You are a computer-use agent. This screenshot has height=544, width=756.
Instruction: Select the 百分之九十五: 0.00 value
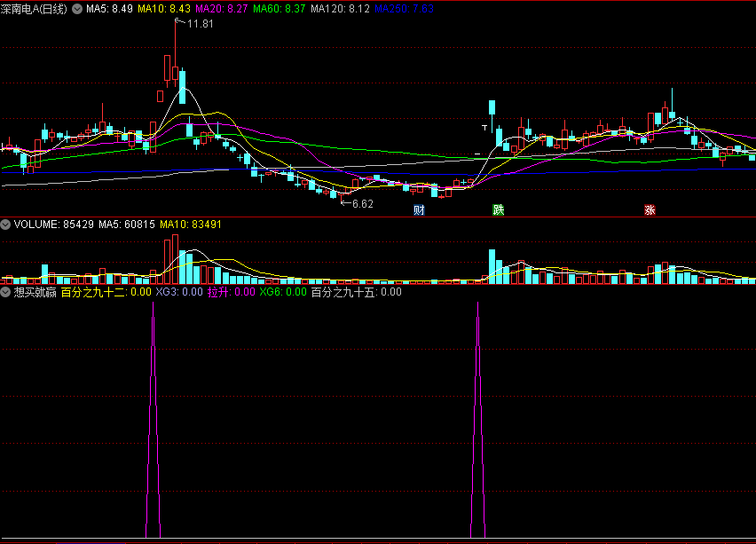[x=357, y=292]
